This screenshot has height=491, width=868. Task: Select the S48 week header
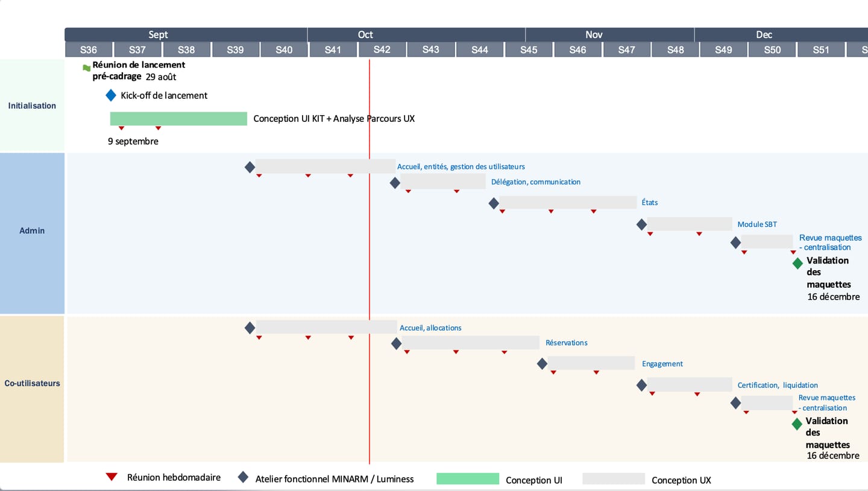click(675, 49)
